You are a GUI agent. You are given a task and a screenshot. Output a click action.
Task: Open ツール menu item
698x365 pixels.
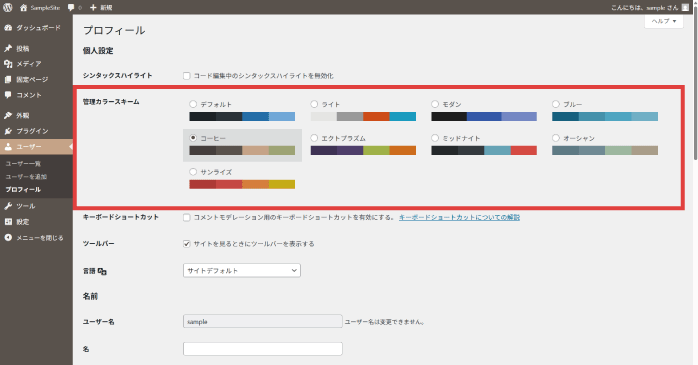click(37, 206)
